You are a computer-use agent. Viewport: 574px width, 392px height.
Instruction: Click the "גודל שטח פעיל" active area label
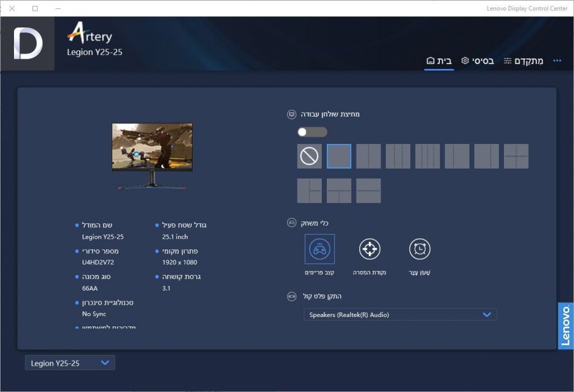pyautogui.click(x=184, y=225)
